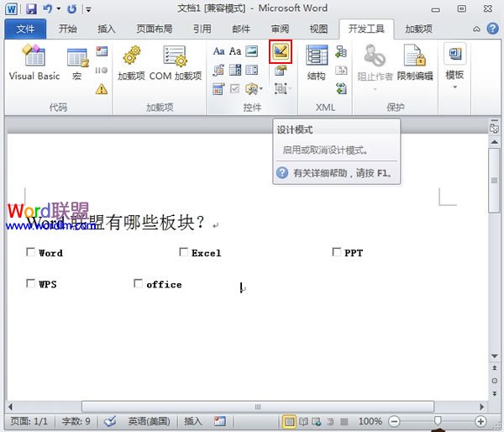Check the office checkbox

tap(138, 283)
